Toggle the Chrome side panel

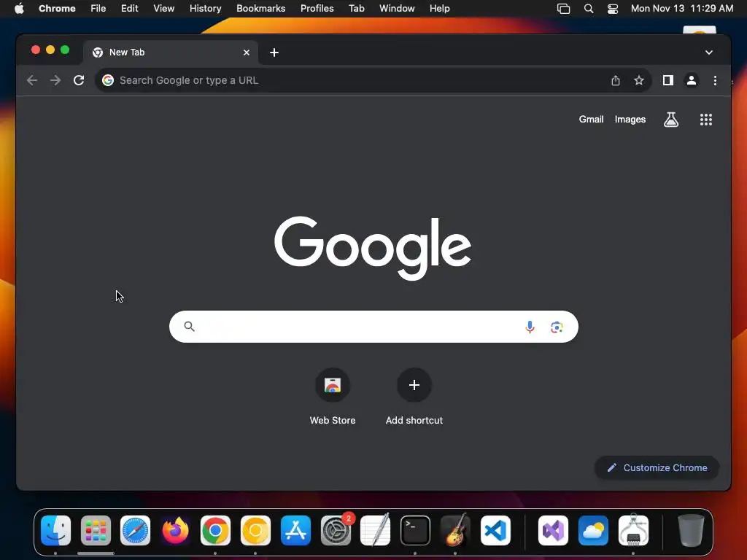pyautogui.click(x=668, y=80)
